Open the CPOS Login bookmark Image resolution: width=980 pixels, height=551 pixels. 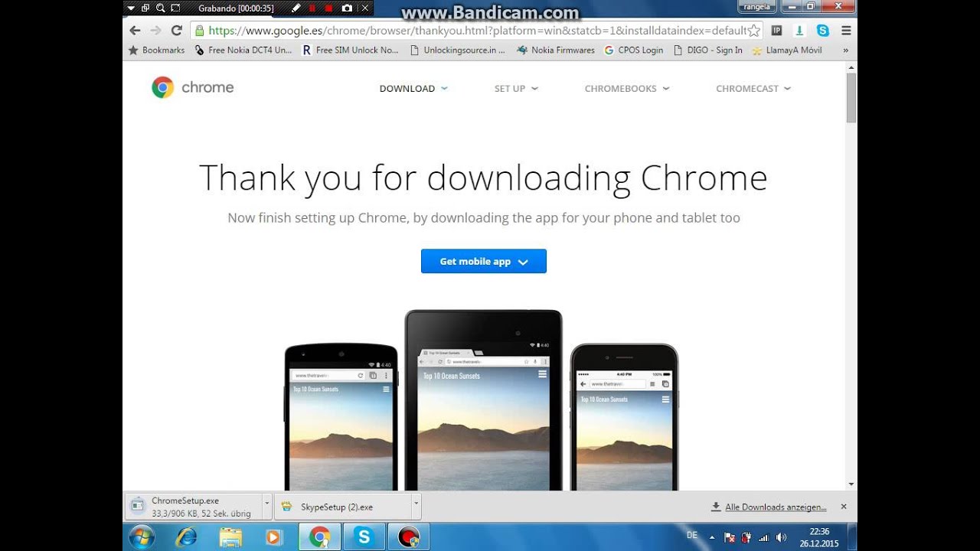634,50
